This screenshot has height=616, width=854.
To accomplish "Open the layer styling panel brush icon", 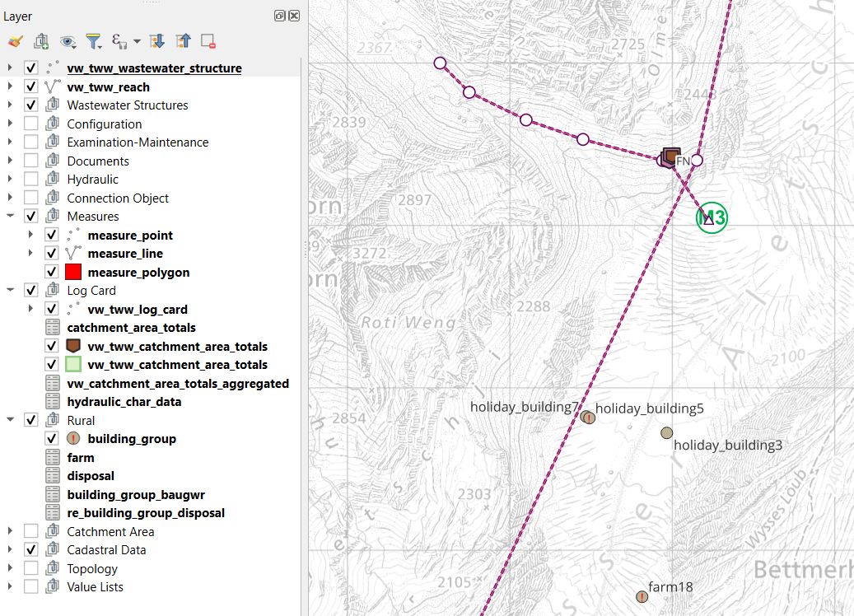I will tap(14, 40).
